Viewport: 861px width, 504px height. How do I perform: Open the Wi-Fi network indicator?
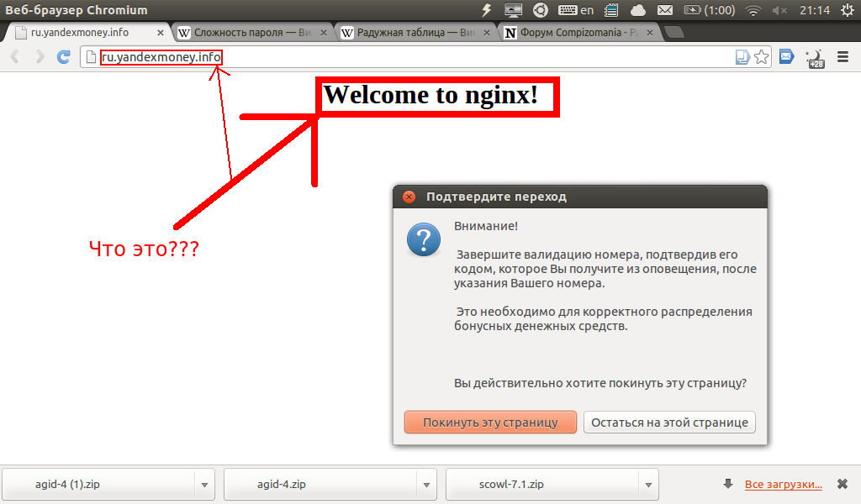753,10
